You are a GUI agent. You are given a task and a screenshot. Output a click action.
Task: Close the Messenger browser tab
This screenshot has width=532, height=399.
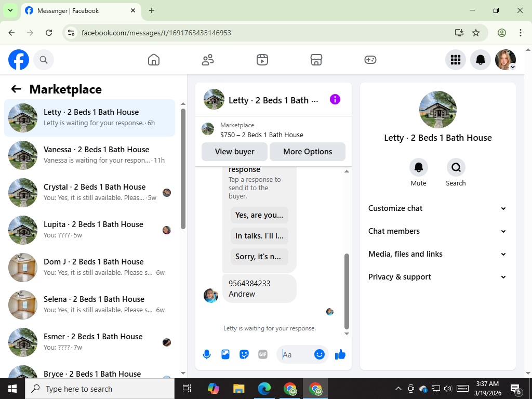pyautogui.click(x=133, y=10)
